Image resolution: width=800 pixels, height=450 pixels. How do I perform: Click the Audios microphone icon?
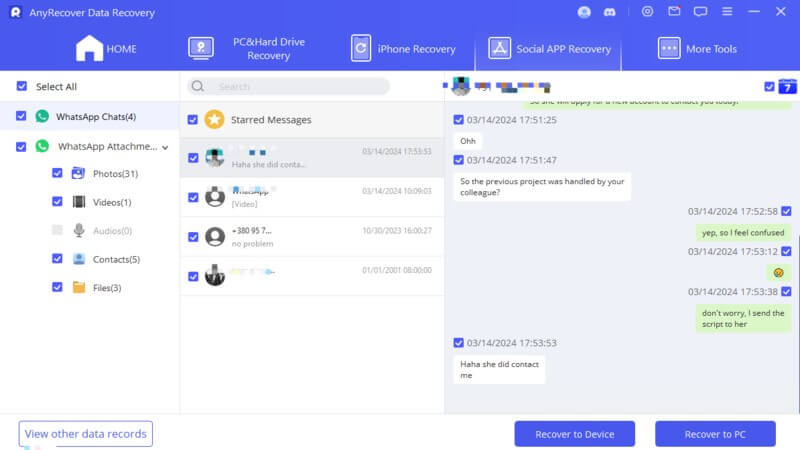pos(79,230)
